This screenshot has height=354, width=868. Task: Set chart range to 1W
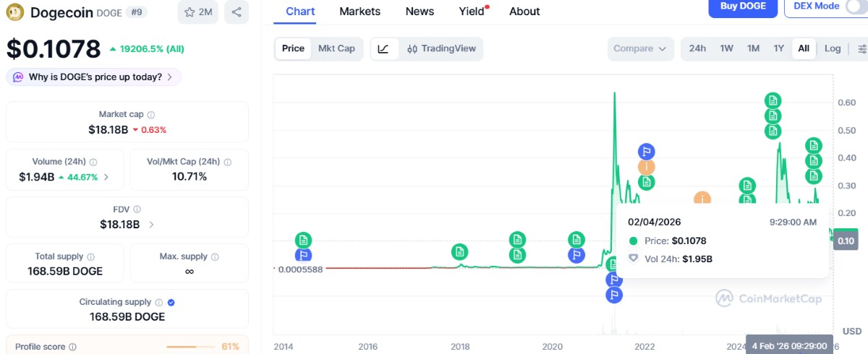(727, 48)
